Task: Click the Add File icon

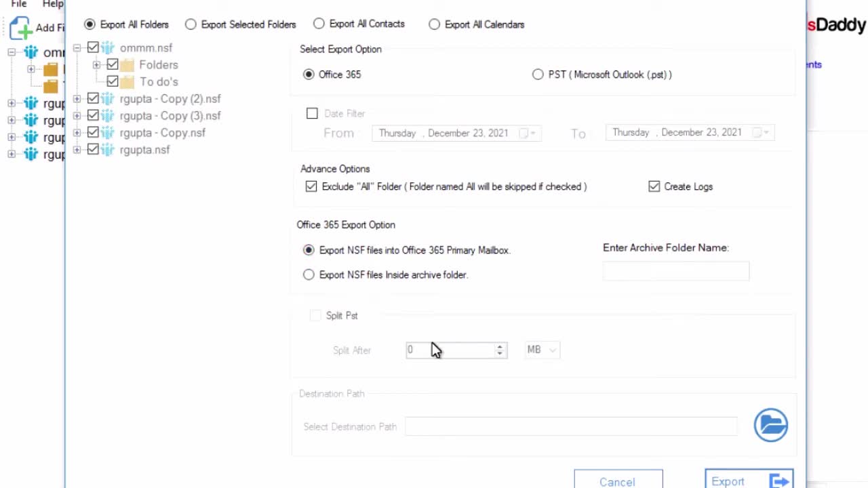Action: coord(21,28)
